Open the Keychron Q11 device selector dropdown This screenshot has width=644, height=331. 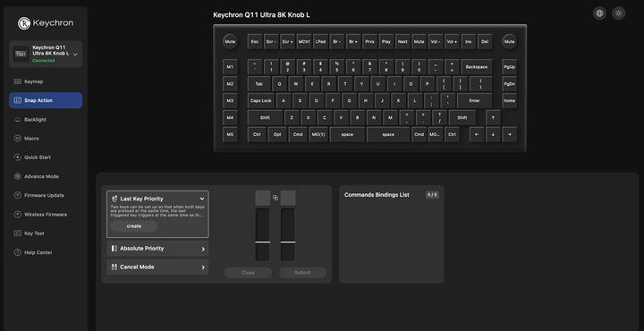46,54
